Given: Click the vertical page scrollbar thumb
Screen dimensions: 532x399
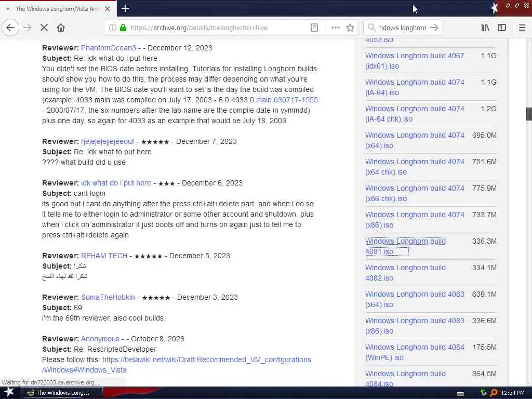Looking at the screenshot, I should 528,114.
